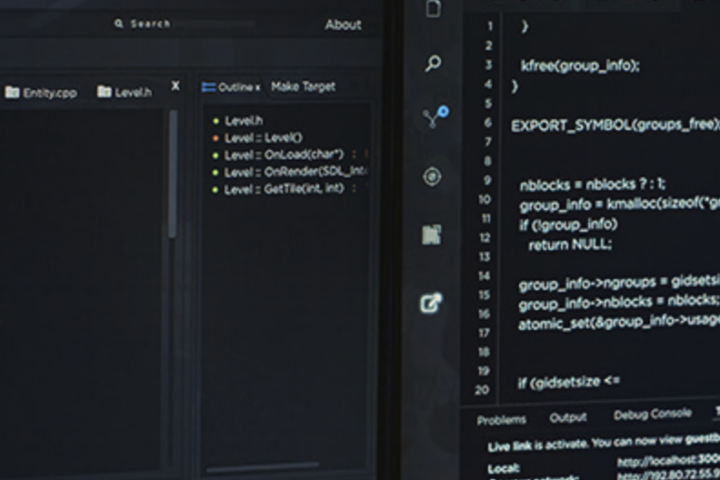The width and height of the screenshot is (720, 480).
Task: Click the atomic_set(&group_info code line
Action: click(619, 322)
